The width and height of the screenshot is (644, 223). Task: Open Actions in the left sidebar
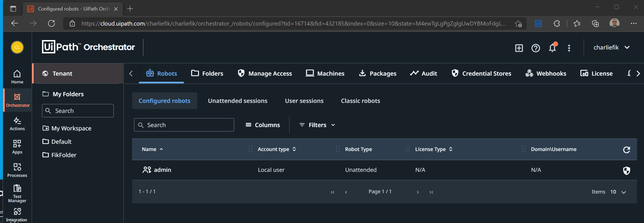(x=17, y=124)
